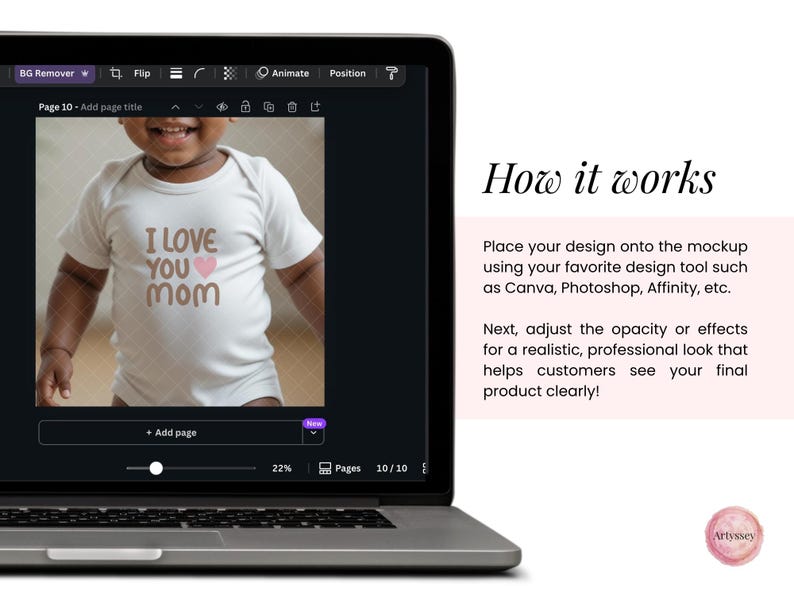Click the Flip button

tap(142, 73)
